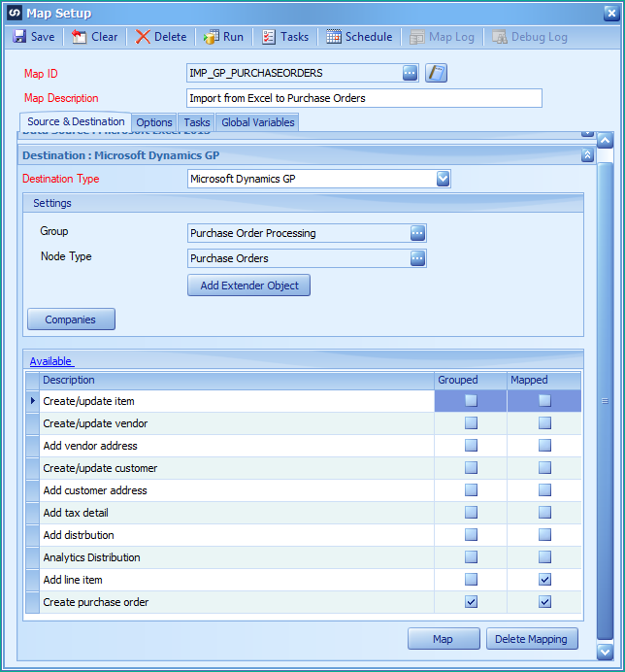Click the notepad icon beside Map ID

[436, 73]
